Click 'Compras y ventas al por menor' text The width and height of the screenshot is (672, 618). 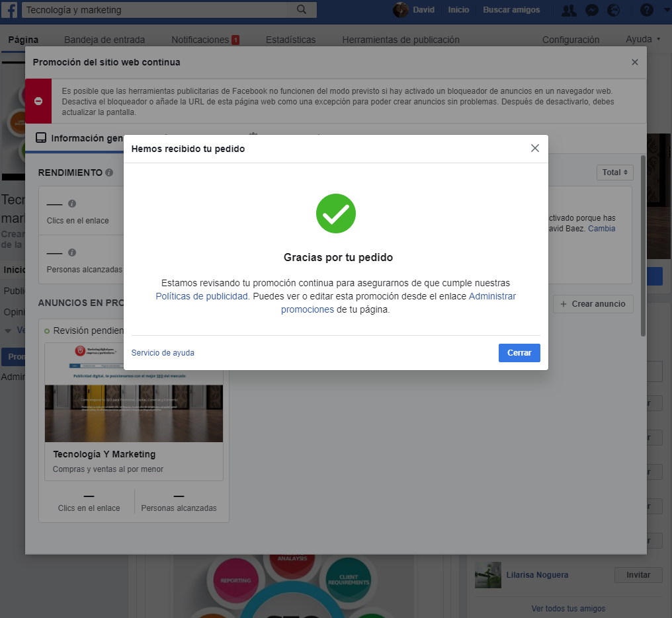tap(108, 469)
